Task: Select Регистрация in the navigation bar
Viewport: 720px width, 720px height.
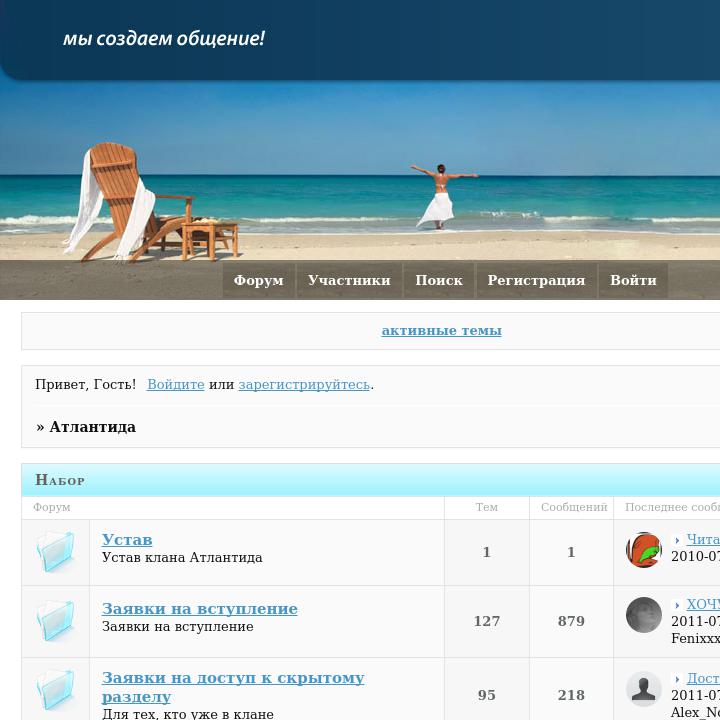Action: (536, 281)
